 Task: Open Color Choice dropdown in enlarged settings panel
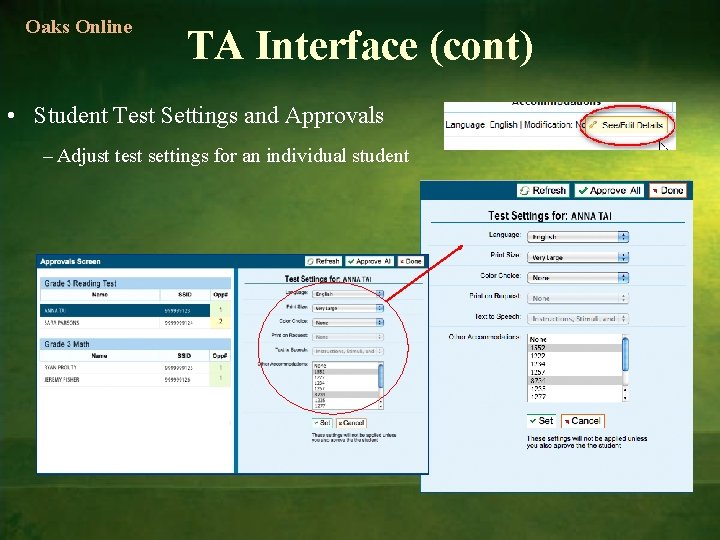click(578, 278)
